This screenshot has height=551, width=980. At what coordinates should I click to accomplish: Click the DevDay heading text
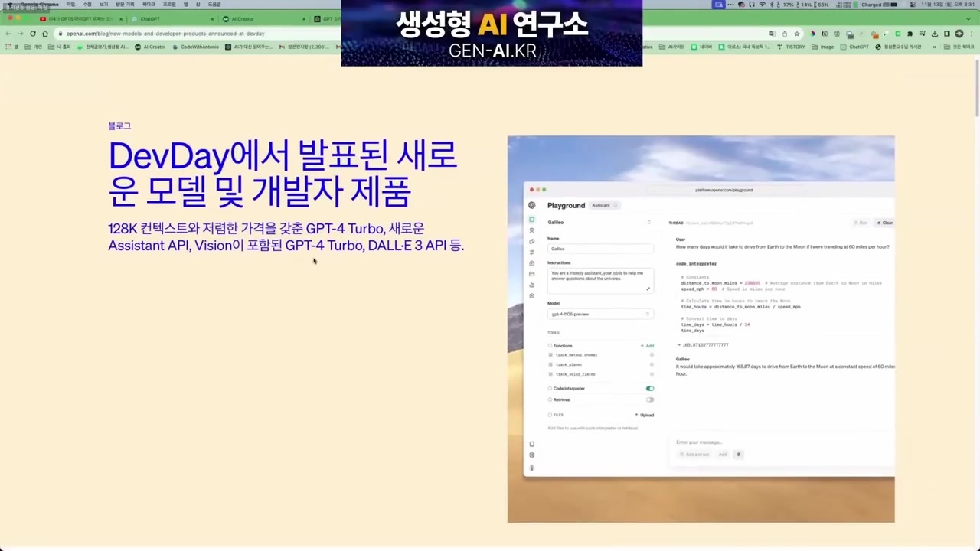coord(283,174)
